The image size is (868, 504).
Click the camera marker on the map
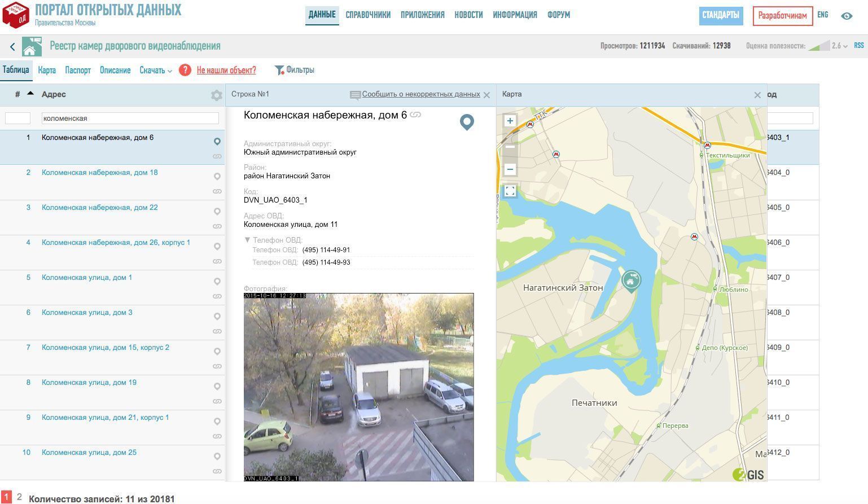tap(631, 281)
